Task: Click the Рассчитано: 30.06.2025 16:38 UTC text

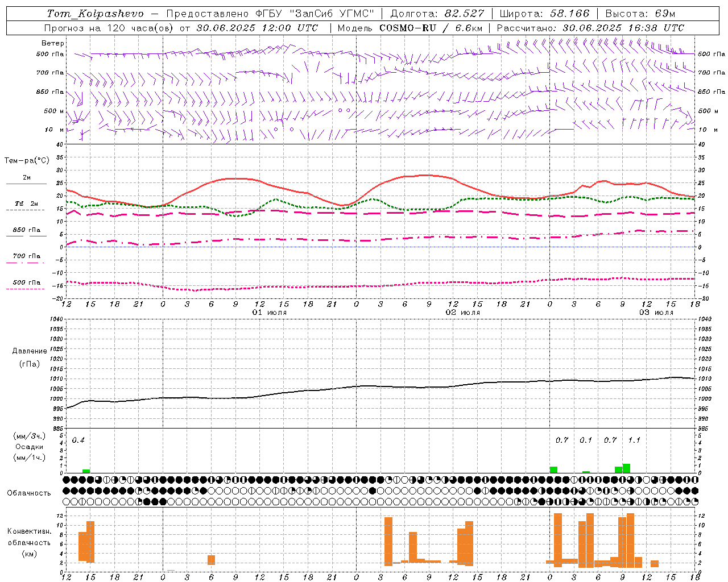Action: pyautogui.click(x=590, y=28)
